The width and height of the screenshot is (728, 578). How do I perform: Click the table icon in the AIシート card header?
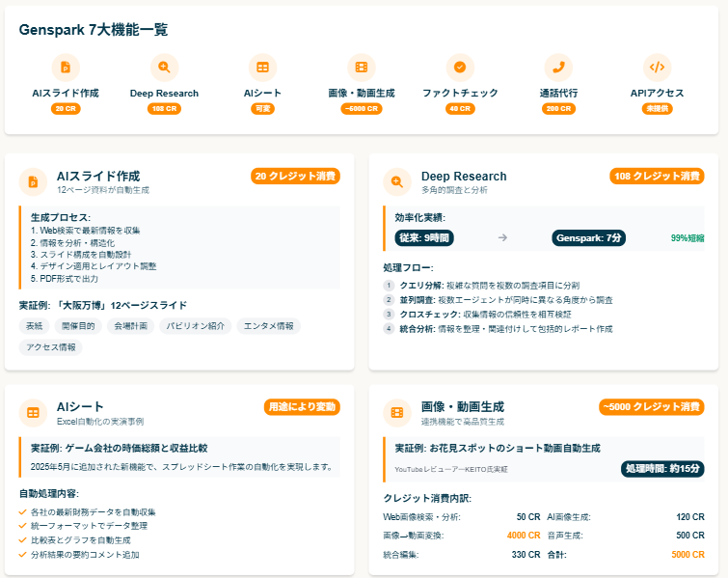click(33, 413)
